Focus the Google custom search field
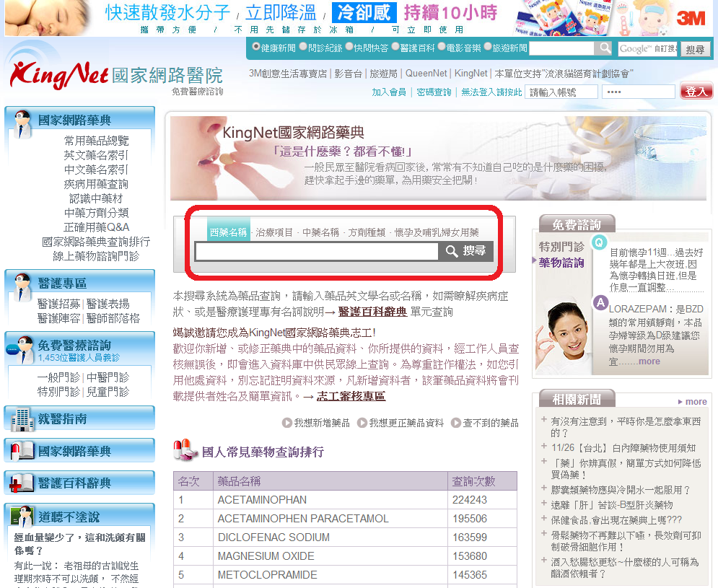The image size is (718, 588). [647, 48]
